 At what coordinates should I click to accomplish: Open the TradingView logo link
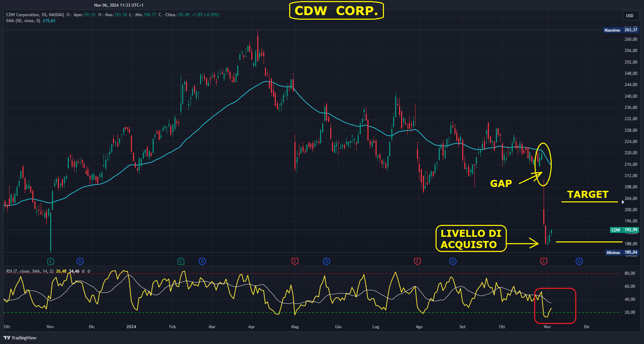pyautogui.click(x=20, y=338)
